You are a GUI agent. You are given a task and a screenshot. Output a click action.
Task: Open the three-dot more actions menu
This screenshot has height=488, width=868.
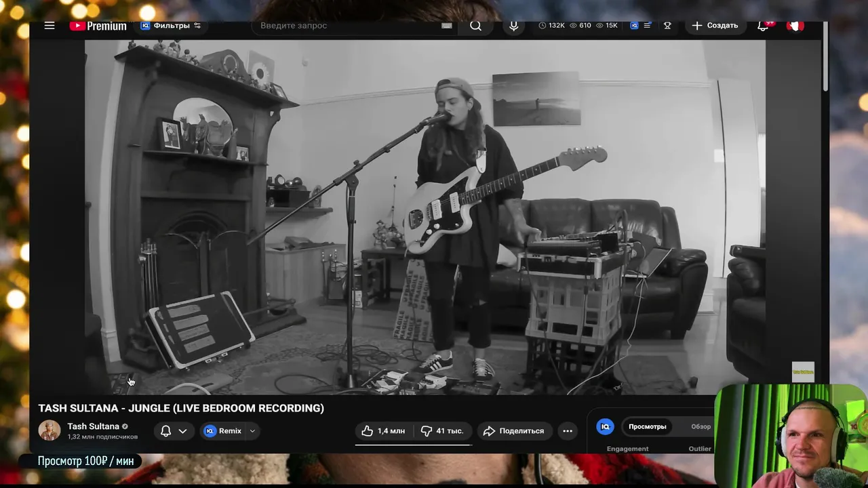point(568,431)
